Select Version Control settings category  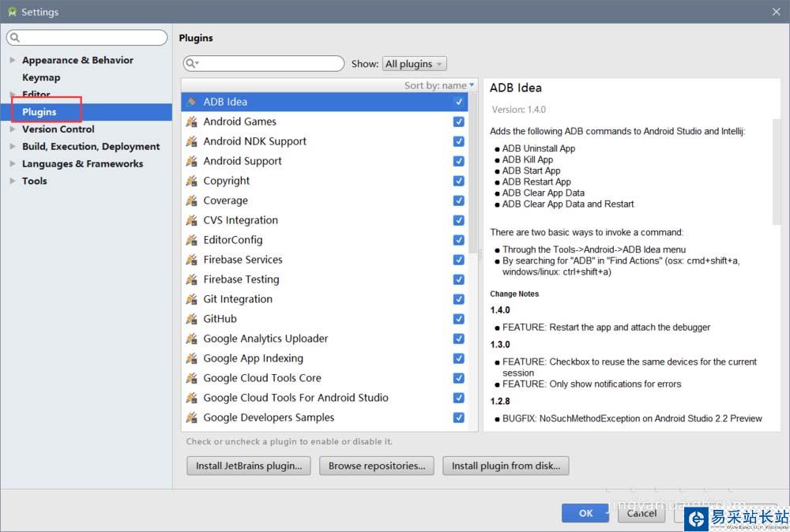click(x=58, y=129)
